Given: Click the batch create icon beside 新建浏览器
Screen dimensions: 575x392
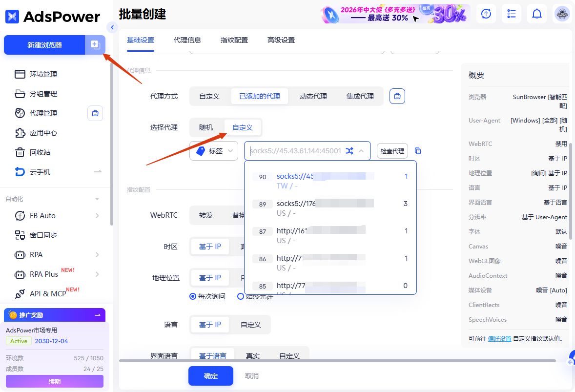Looking at the screenshot, I should [95, 45].
